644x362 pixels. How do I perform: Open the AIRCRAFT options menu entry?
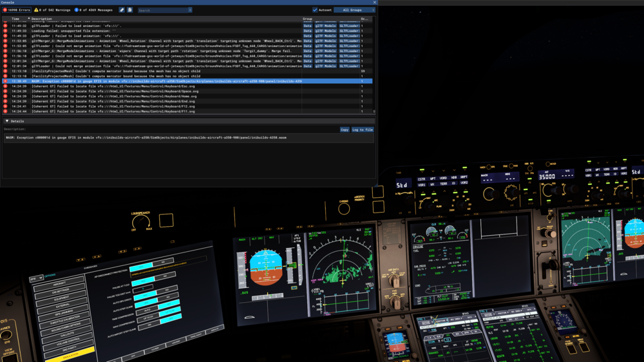point(59,283)
